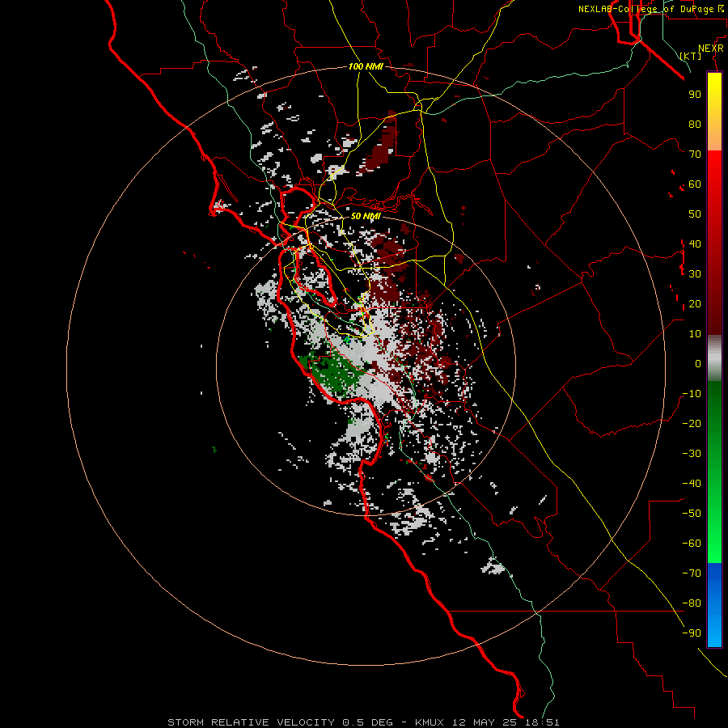Click the gray zero-velocity segment of the color bar

pos(714,358)
